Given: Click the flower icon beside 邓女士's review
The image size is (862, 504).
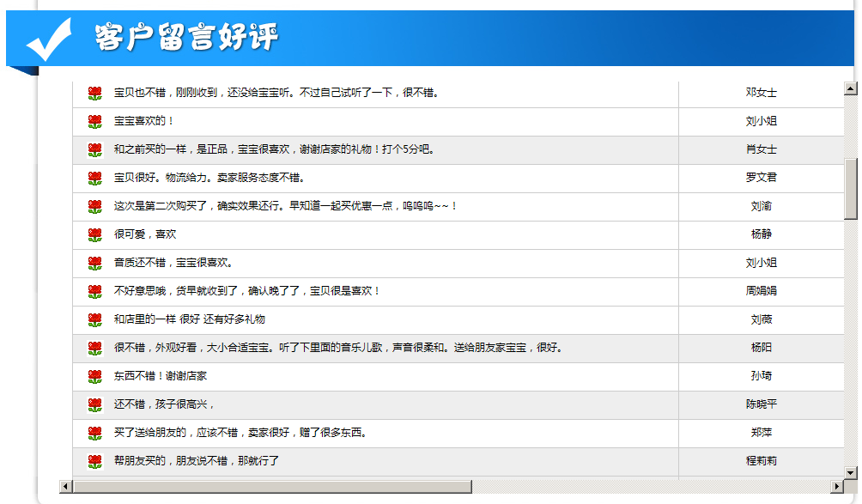Looking at the screenshot, I should pos(94,93).
